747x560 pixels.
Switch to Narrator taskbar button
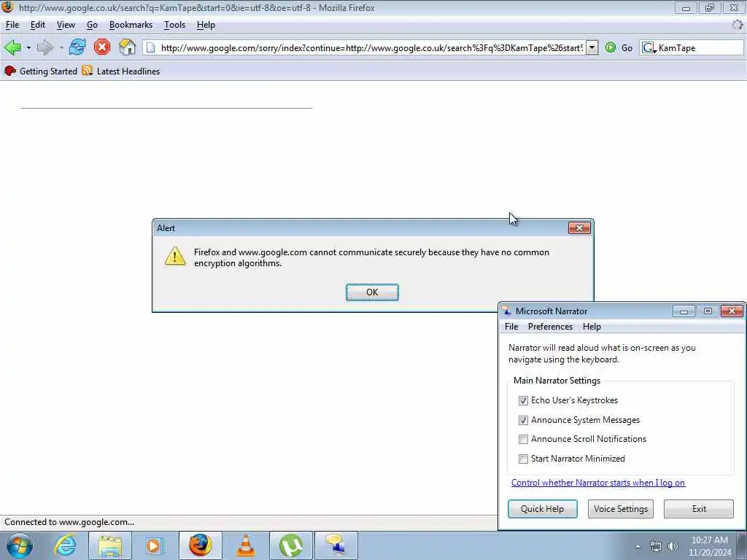coord(336,545)
